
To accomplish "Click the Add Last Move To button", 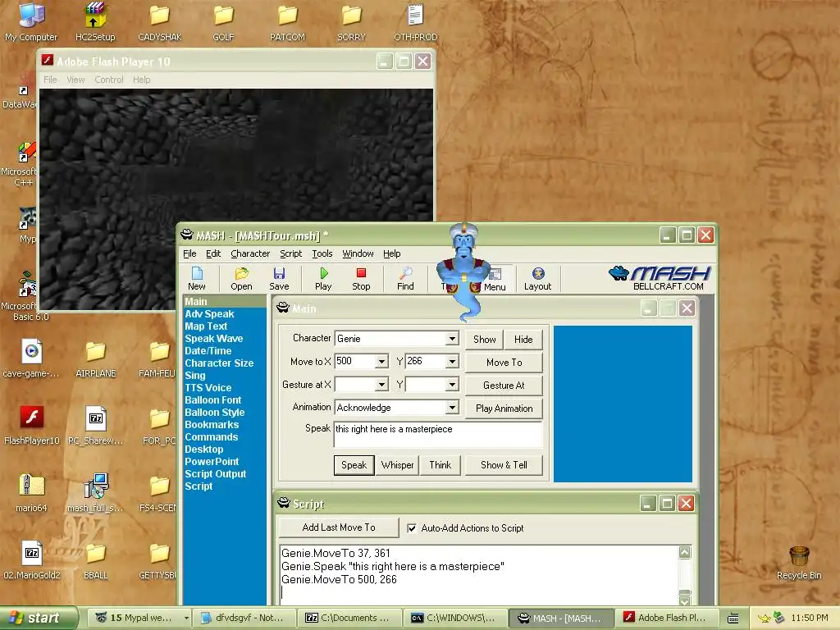I will (x=339, y=527).
